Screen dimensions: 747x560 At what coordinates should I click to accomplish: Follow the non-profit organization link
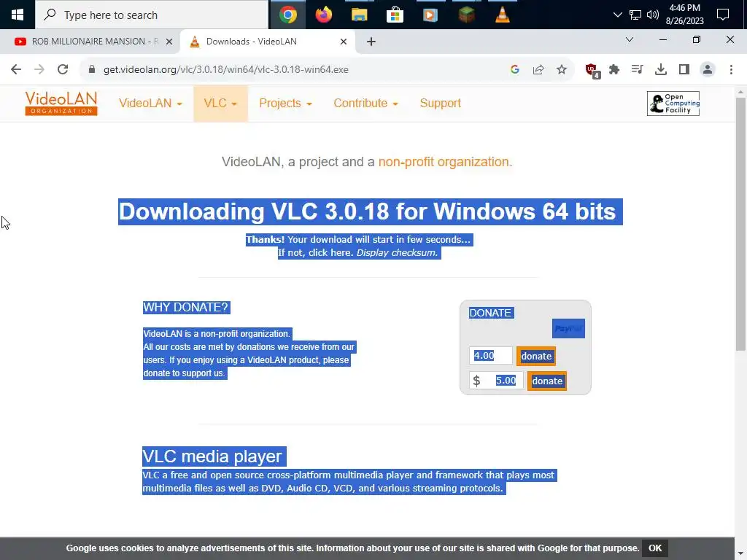[x=444, y=162]
